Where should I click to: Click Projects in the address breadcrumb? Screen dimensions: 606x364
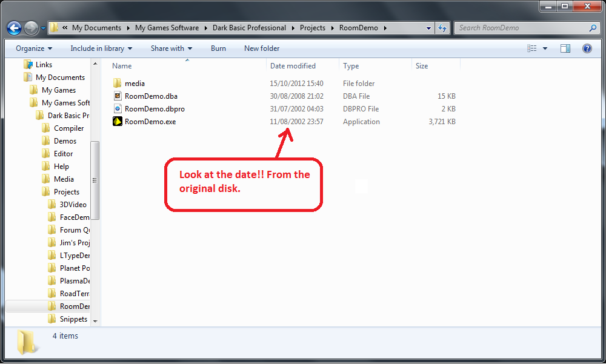tap(313, 28)
